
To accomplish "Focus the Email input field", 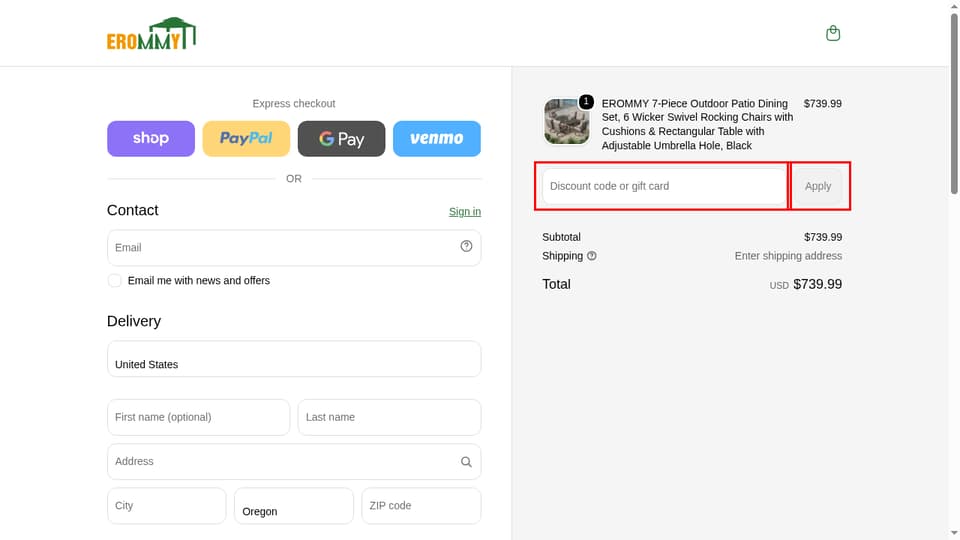I will pos(294,247).
